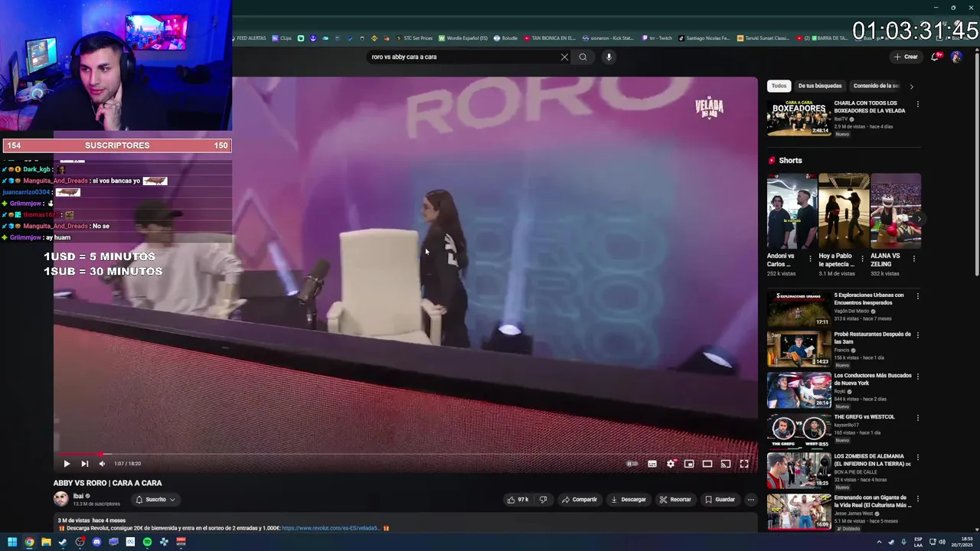Open the Andoni vs Carlos short
The width and height of the screenshot is (980, 551).
point(792,210)
